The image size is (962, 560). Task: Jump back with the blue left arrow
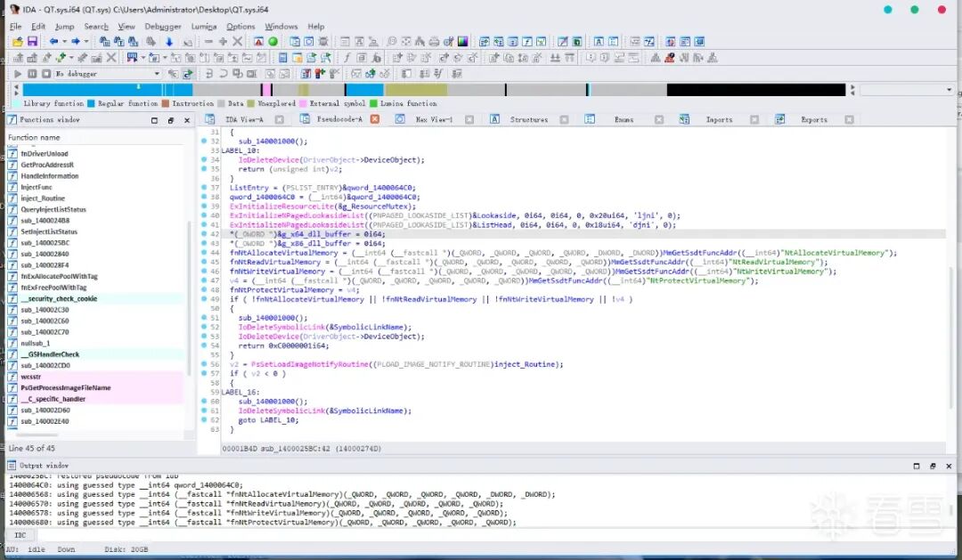pyautogui.click(x=53, y=42)
